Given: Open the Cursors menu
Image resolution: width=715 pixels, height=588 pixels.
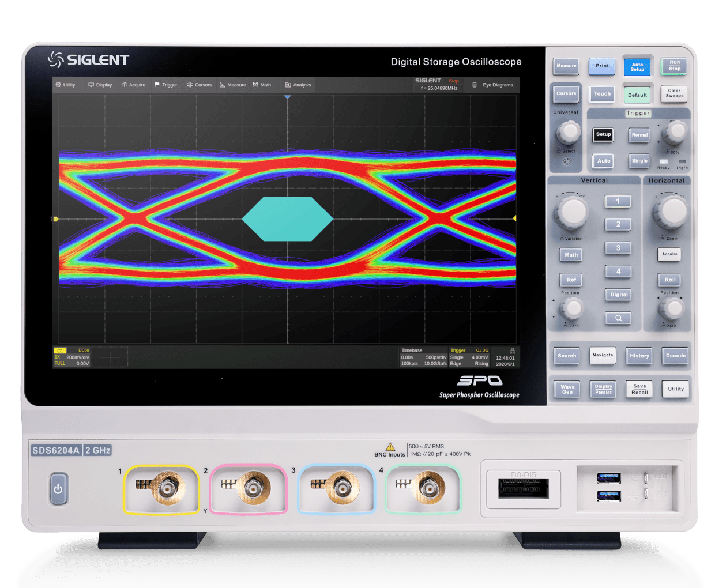Looking at the screenshot, I should 200,85.
